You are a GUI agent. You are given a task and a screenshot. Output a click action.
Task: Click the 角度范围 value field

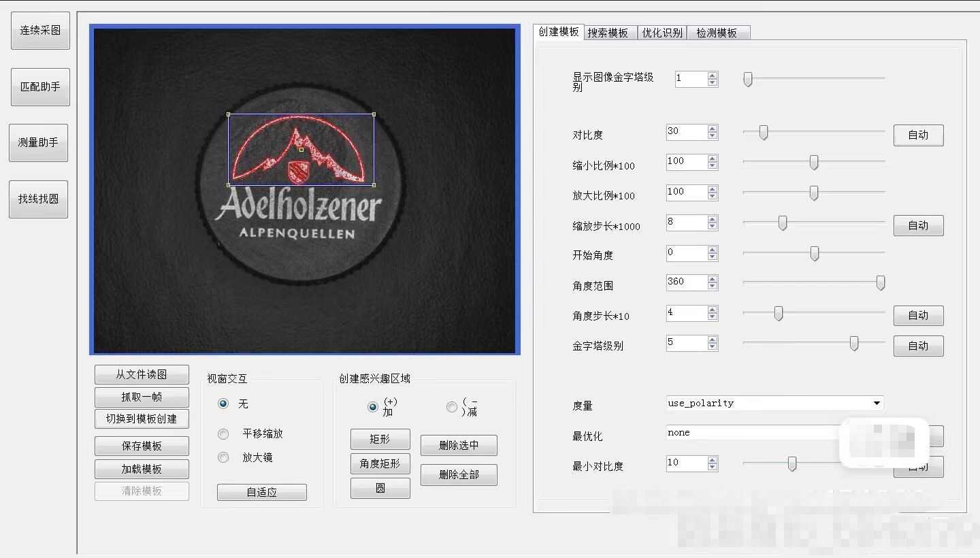[687, 282]
